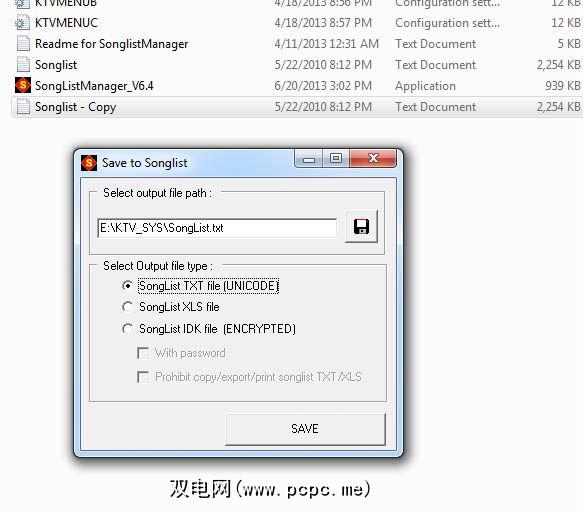Maximize the Save to Songlist dialog
Screen dimensions: 583x512
tap(336, 159)
